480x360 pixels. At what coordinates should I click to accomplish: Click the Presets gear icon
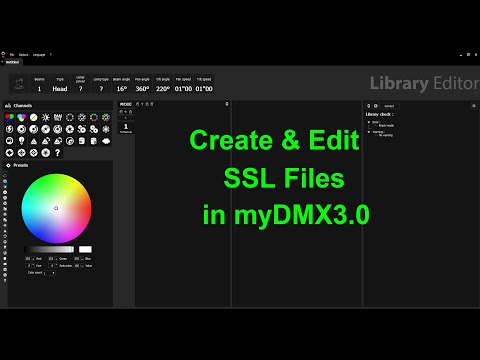(x=8, y=165)
